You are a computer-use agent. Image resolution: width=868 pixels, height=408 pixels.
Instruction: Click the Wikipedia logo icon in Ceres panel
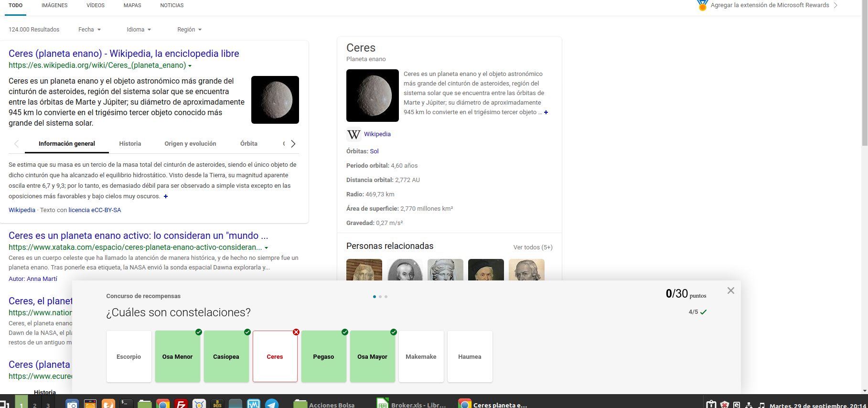point(354,135)
